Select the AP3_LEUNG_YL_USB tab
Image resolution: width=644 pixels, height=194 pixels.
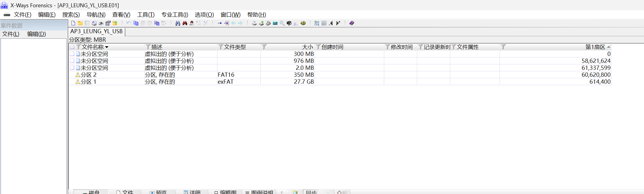click(97, 31)
